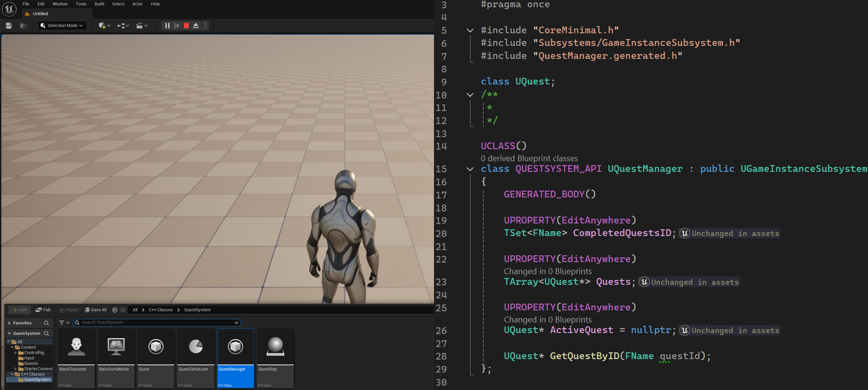Screen dimensions: 868x390
Task: Click the Save All button
Action: pos(96,310)
